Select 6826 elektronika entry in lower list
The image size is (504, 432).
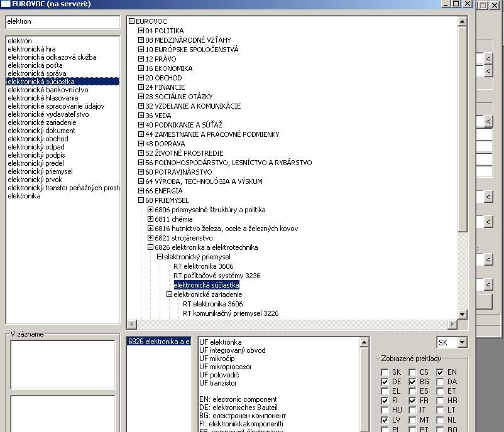[159, 342]
